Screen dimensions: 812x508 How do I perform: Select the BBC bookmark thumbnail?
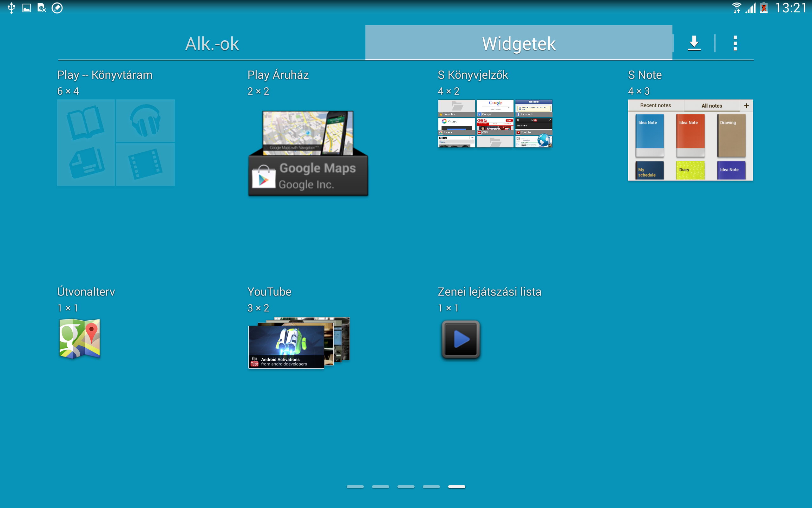click(457, 142)
